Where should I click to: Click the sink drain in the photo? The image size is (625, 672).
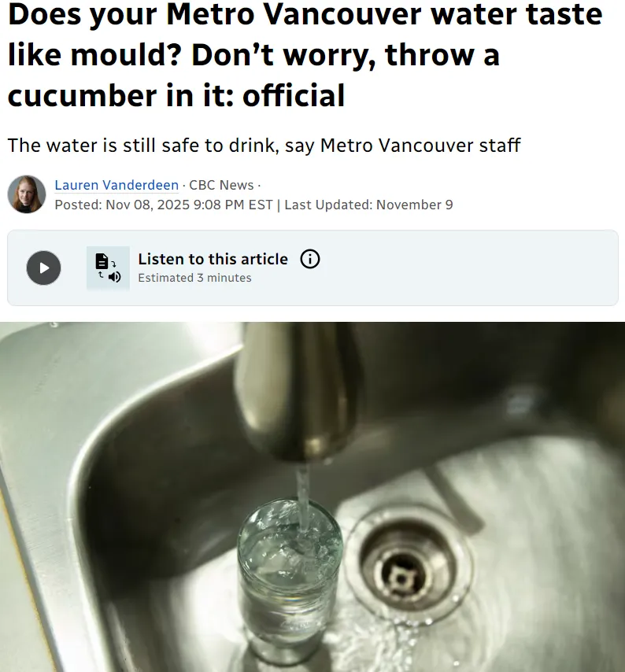click(407, 566)
